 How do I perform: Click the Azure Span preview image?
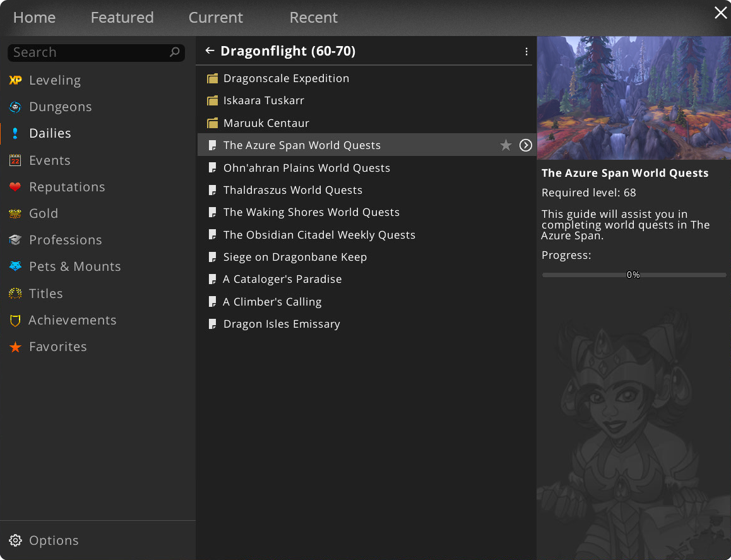634,98
